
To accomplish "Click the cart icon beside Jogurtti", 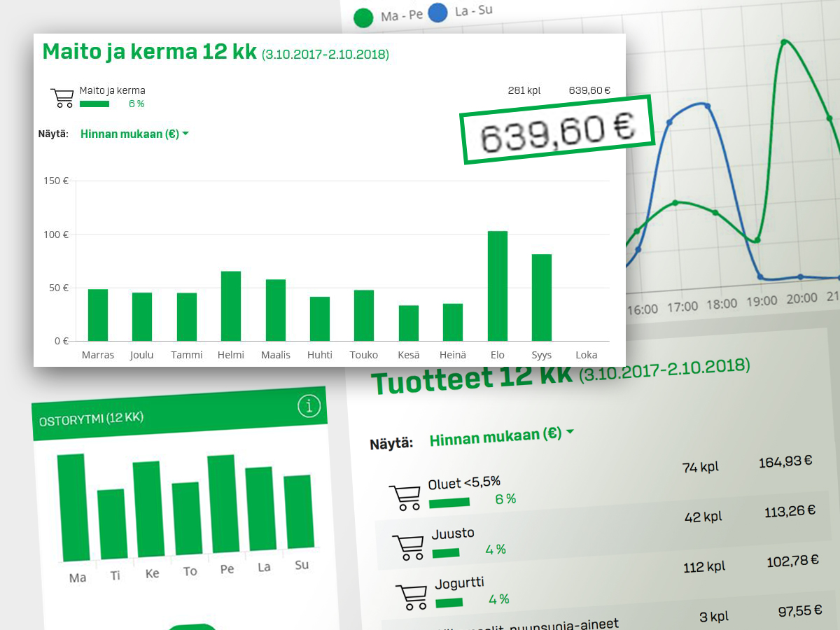I will point(412,597).
